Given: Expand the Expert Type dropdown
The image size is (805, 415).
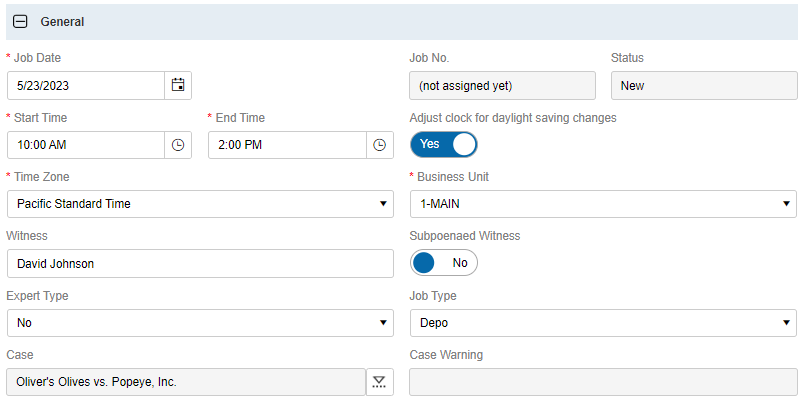Looking at the screenshot, I should tap(200, 323).
